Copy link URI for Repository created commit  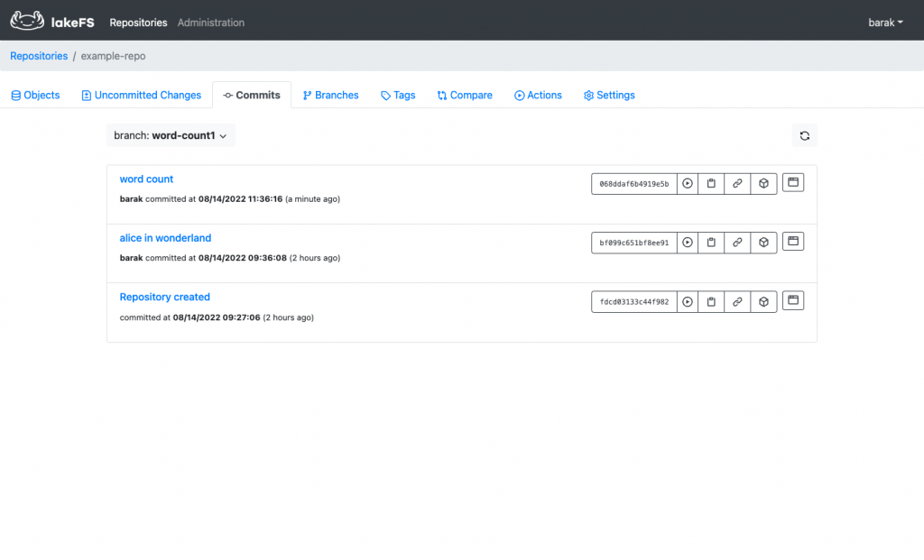tap(737, 301)
